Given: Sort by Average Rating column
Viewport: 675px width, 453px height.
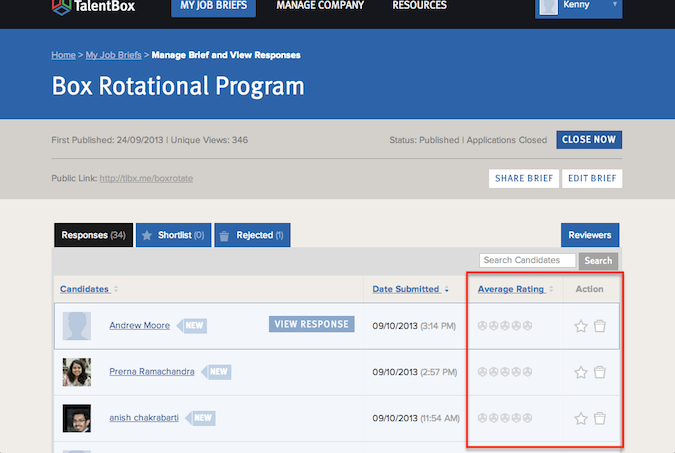Looking at the screenshot, I should click(514, 289).
